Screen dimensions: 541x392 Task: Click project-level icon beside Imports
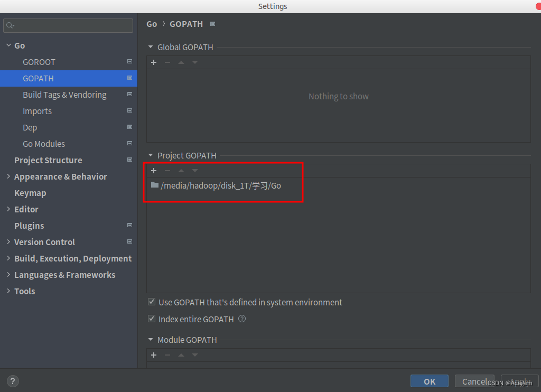tap(130, 110)
